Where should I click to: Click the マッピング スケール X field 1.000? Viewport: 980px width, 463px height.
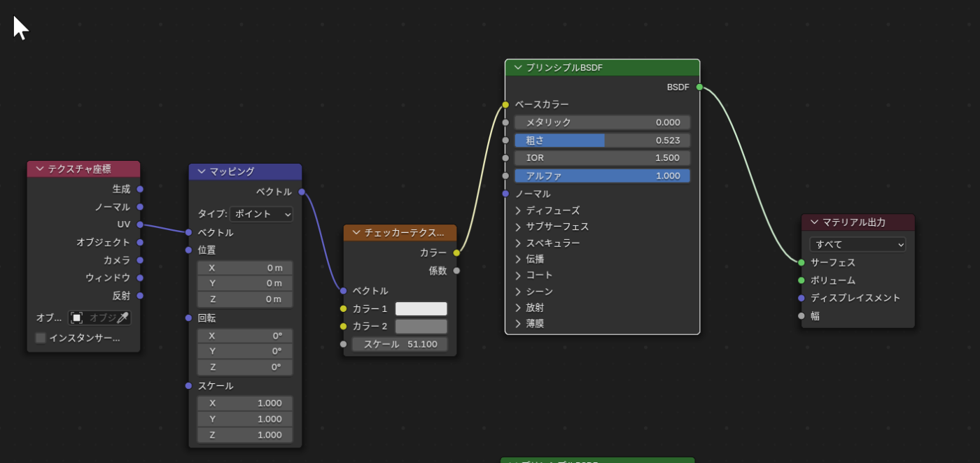point(245,404)
